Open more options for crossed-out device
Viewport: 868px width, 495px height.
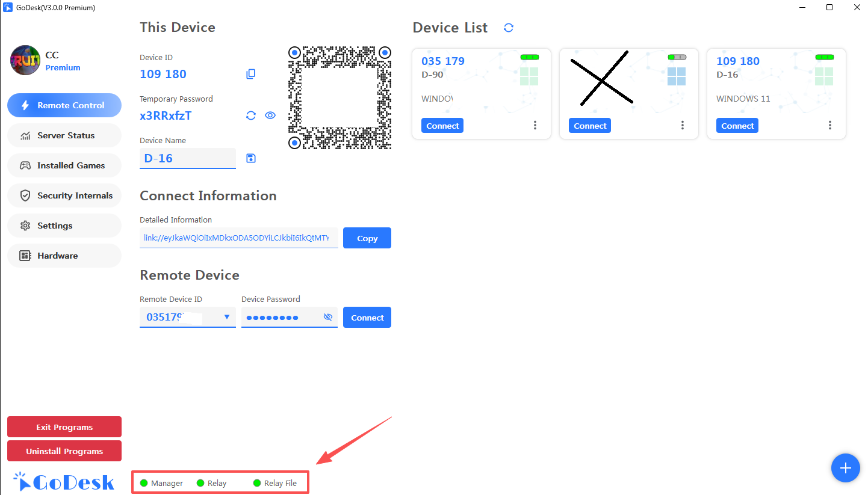point(683,125)
